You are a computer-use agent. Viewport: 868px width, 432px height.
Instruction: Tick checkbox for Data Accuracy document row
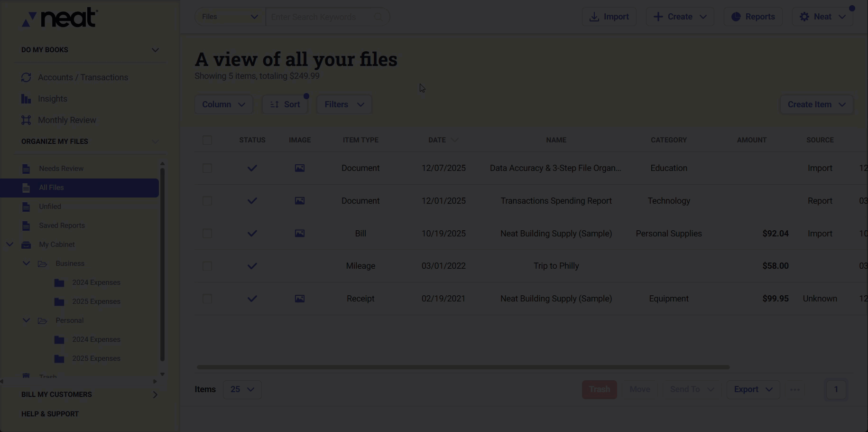pyautogui.click(x=207, y=168)
